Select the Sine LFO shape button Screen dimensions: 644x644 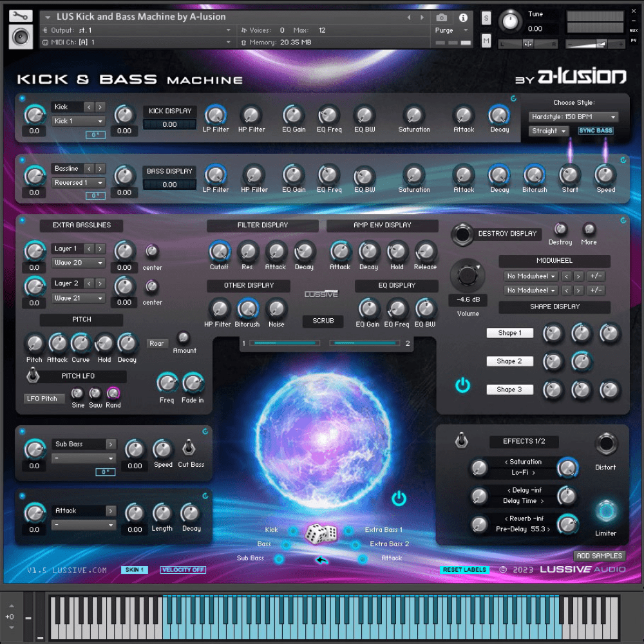tap(77, 393)
